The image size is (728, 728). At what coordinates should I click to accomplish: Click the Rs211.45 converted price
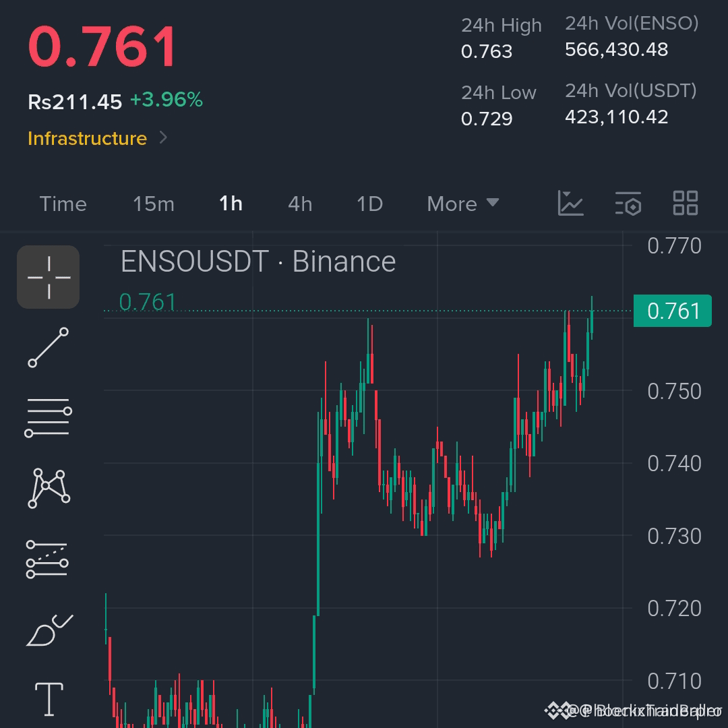point(75,102)
